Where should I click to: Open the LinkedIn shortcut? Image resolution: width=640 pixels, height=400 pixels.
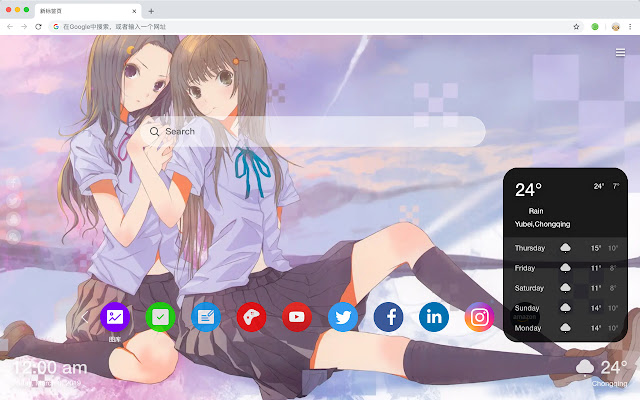coord(434,317)
